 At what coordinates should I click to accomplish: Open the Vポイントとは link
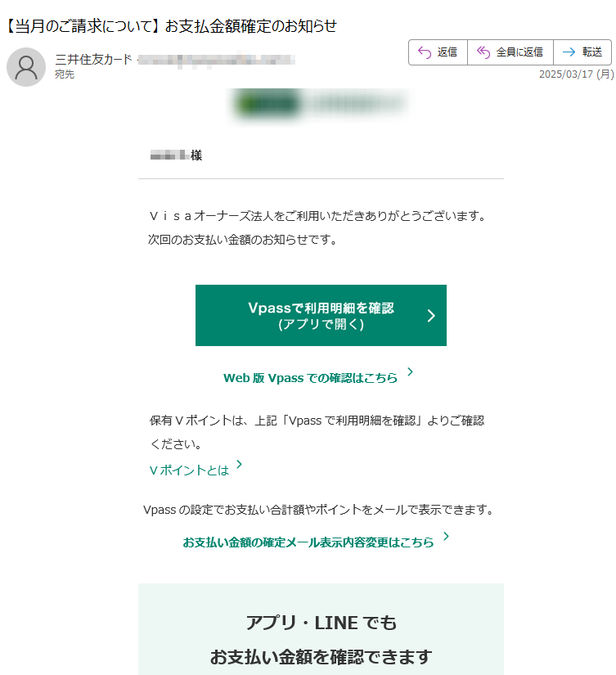coord(189,470)
